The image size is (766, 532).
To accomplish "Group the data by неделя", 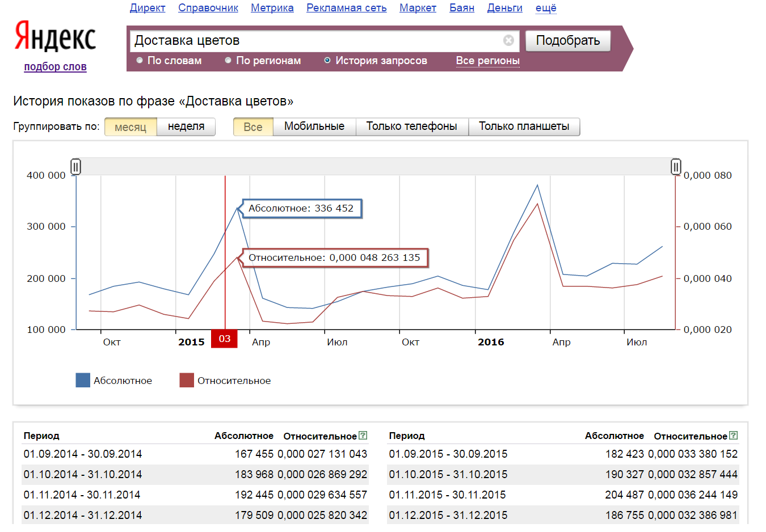I will click(x=186, y=126).
